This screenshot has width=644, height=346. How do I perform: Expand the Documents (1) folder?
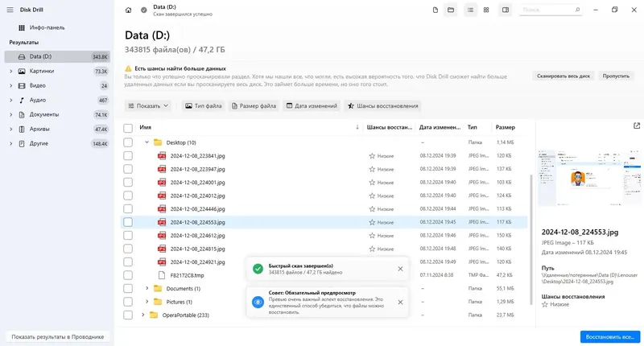[147, 288]
